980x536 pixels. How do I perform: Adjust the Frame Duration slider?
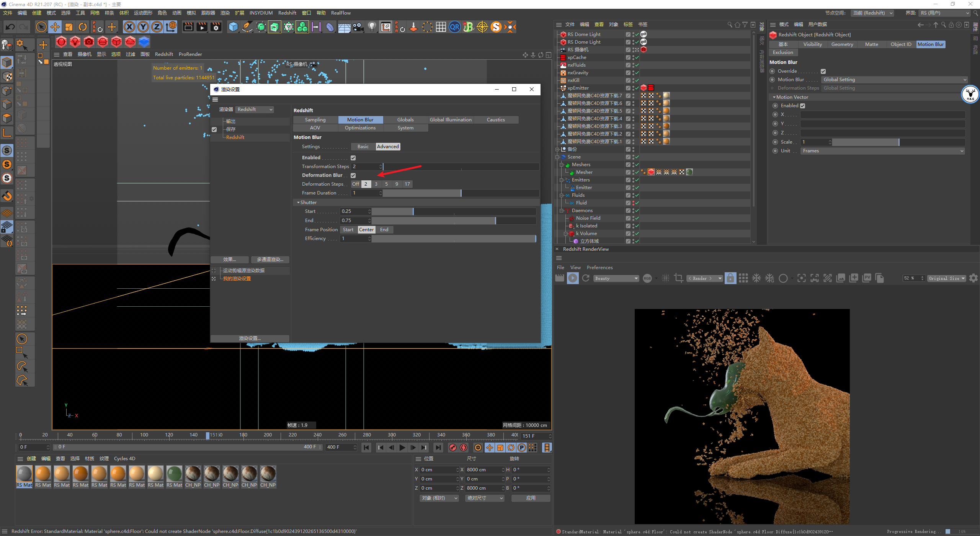(x=461, y=193)
